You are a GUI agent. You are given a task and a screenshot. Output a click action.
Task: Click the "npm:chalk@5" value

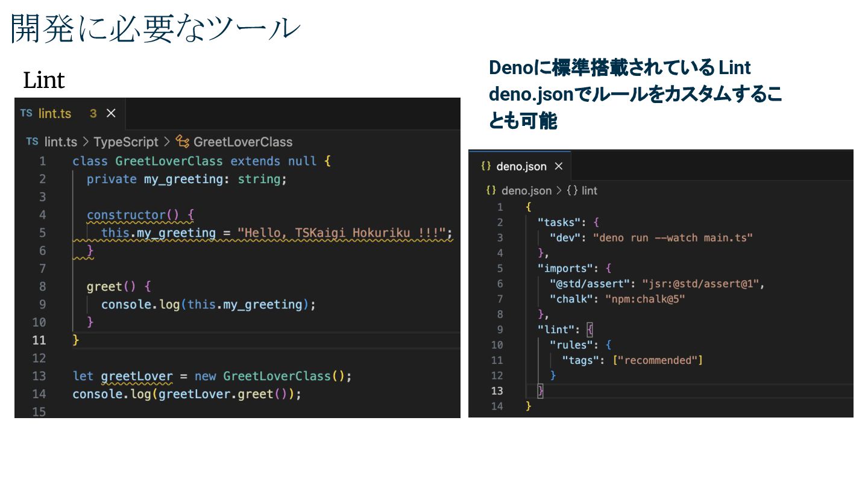point(645,299)
